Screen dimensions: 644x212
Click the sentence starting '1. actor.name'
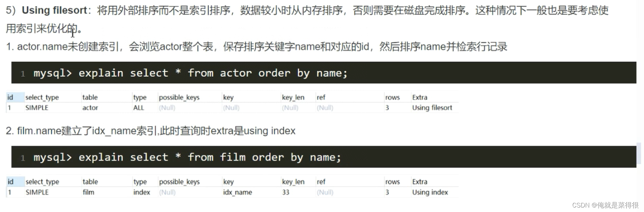(x=257, y=47)
